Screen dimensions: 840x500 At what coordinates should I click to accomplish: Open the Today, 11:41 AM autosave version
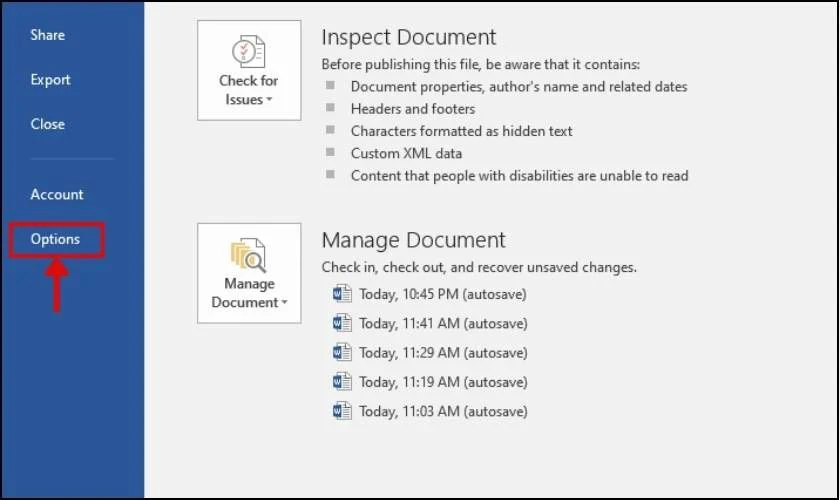pos(444,324)
